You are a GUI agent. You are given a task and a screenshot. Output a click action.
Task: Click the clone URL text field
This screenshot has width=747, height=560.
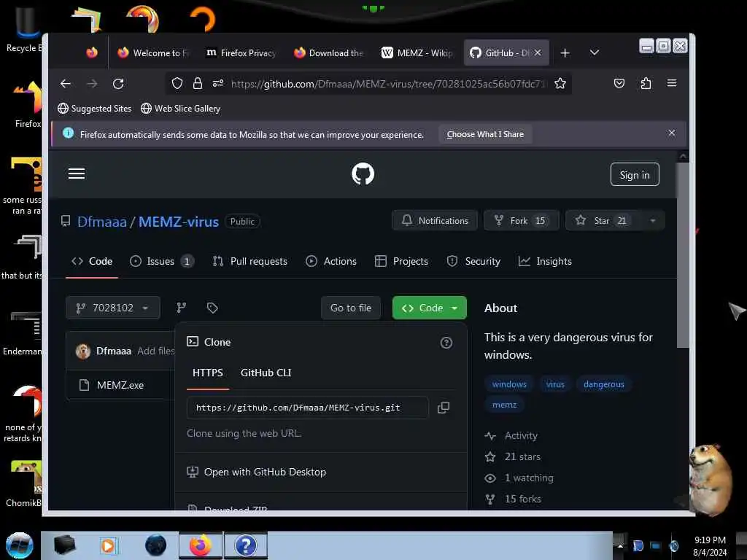[307, 408]
